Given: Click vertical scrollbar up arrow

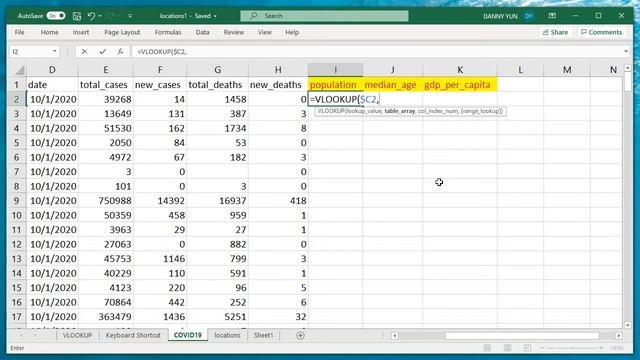Looking at the screenshot, I should (628, 68).
